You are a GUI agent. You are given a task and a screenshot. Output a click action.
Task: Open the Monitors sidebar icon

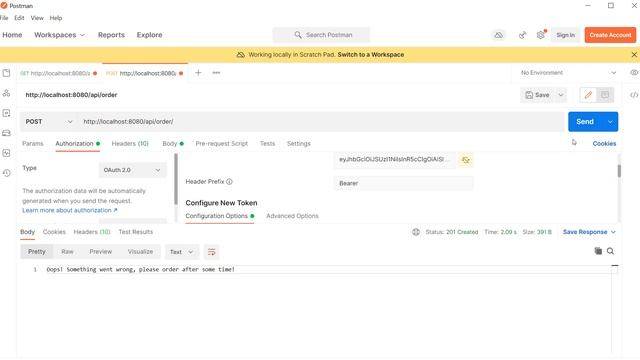coord(7,153)
